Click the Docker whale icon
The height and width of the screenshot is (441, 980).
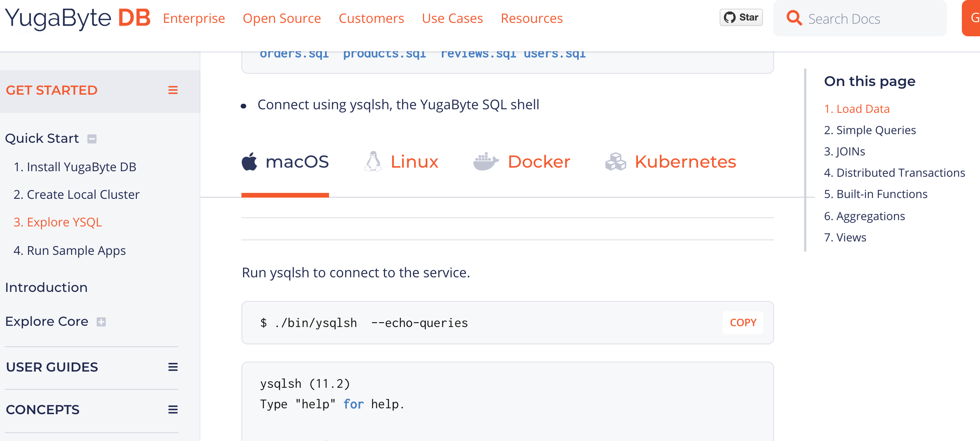(486, 162)
